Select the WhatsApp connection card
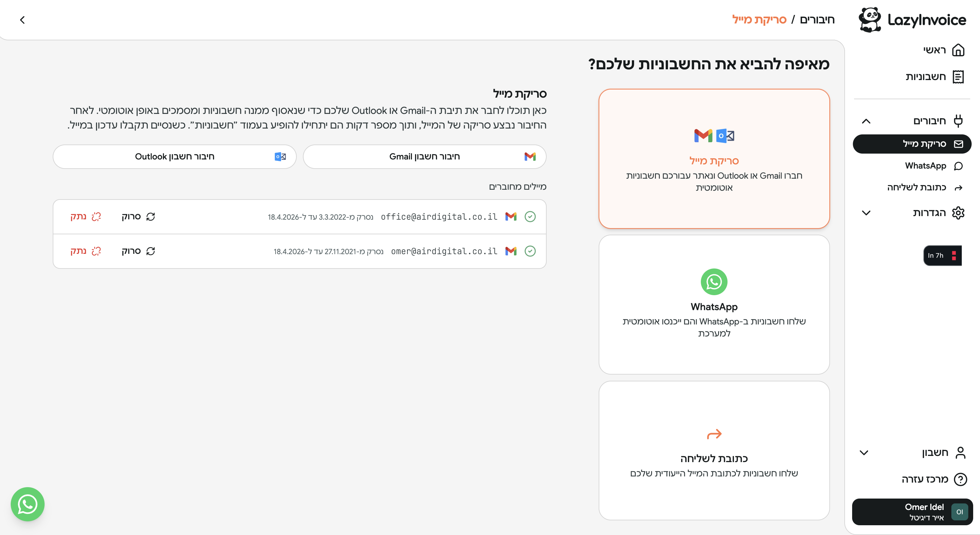 coord(714,304)
